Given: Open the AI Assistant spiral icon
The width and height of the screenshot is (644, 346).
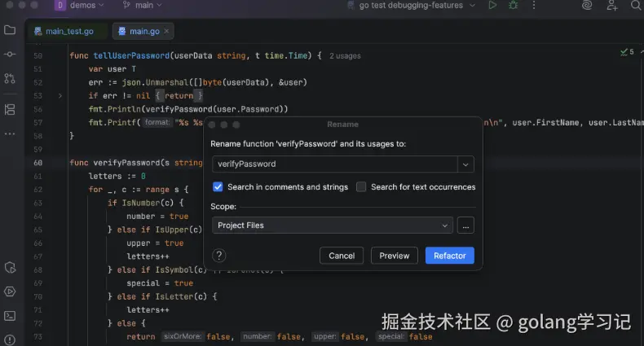Looking at the screenshot, I should (587, 6).
